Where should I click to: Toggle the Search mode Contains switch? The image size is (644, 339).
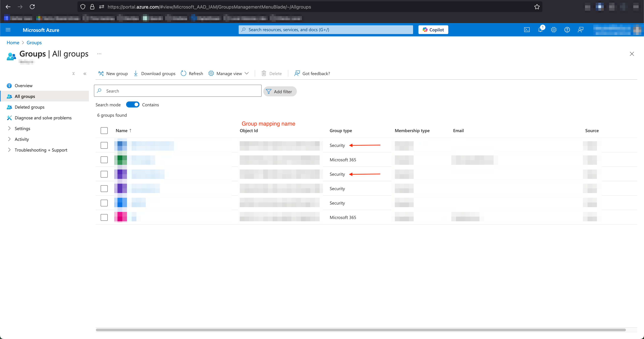tap(132, 104)
